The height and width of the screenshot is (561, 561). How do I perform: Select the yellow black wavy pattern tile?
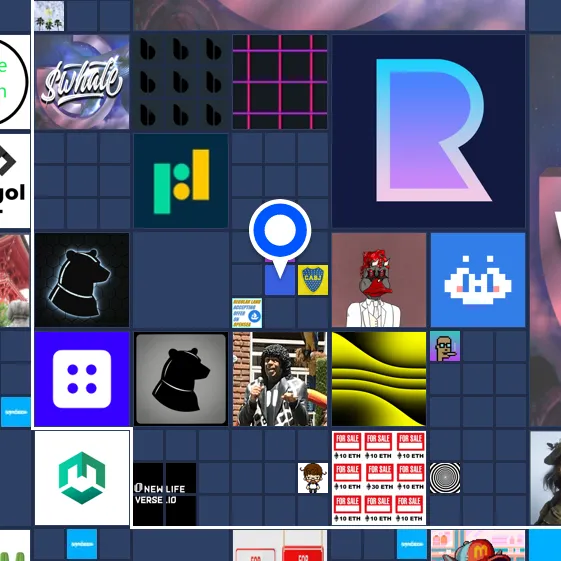[379, 379]
